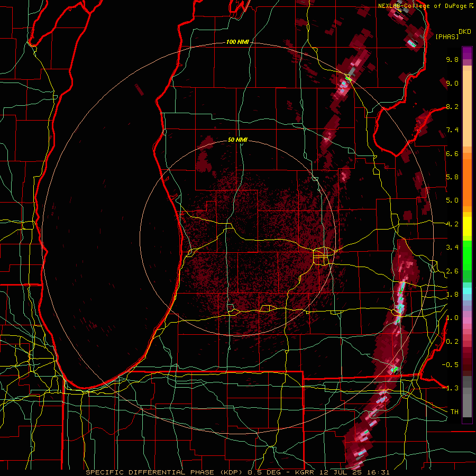
Task: Click the 6.6 value on the legend
Action: point(452,153)
